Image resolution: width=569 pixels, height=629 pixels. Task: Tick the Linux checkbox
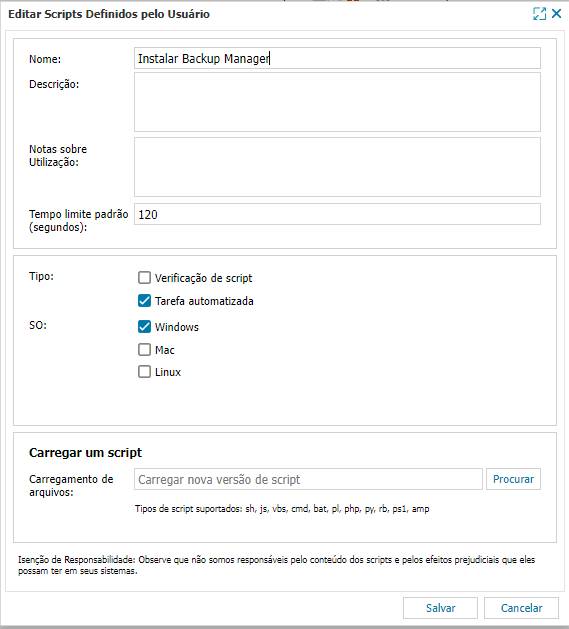144,371
